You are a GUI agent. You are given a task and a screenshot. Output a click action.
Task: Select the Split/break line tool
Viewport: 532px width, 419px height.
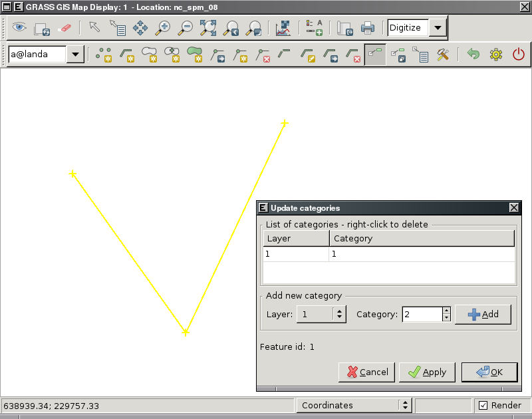[284, 54]
